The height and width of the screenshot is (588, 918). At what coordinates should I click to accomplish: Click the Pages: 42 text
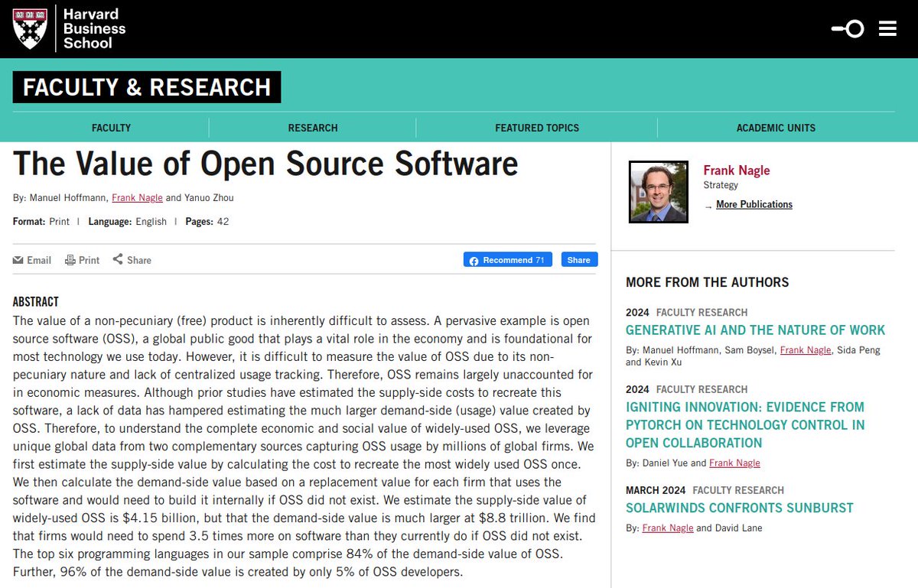click(x=207, y=222)
